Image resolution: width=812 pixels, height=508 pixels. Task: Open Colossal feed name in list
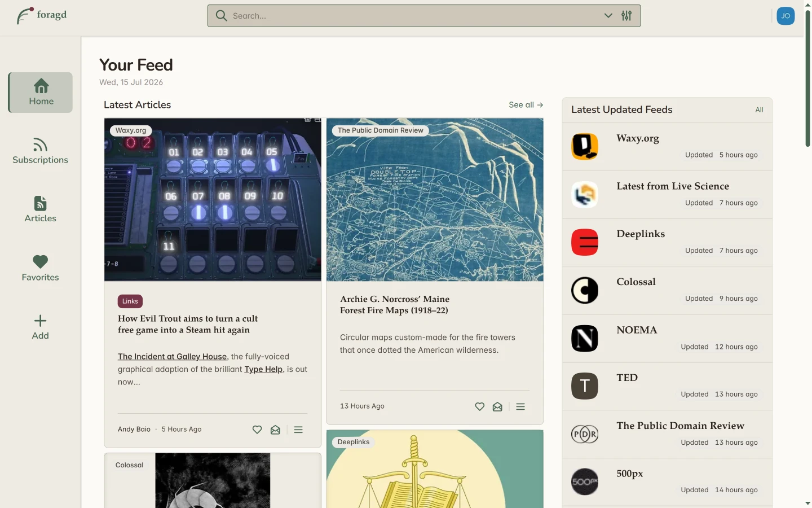(x=636, y=282)
